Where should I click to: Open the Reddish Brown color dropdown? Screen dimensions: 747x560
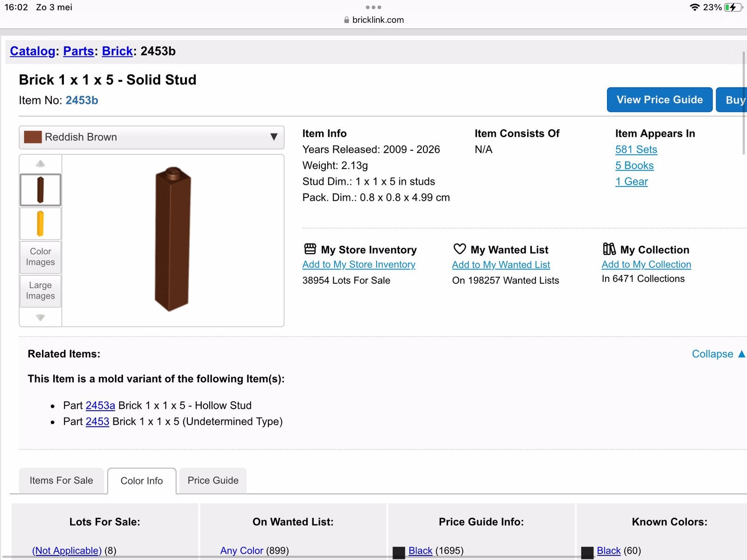coord(152,137)
